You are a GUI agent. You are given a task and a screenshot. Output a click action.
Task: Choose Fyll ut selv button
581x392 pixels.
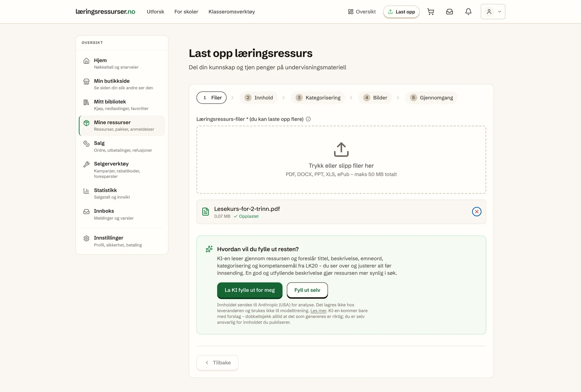click(x=307, y=290)
